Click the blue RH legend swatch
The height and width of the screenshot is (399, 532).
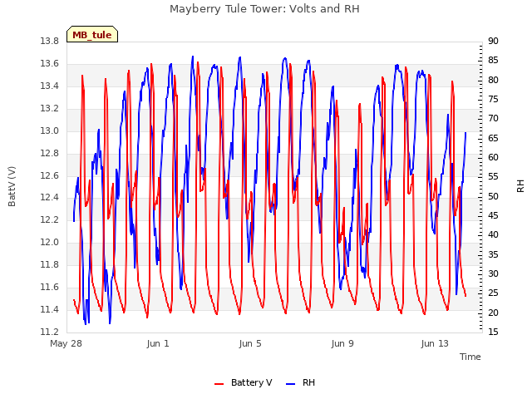click(291, 384)
